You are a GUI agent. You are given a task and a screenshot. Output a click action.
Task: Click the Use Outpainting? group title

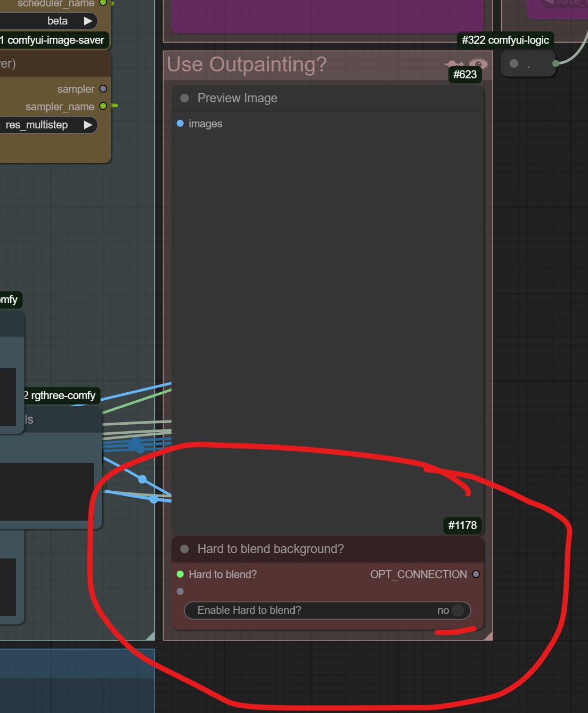247,64
